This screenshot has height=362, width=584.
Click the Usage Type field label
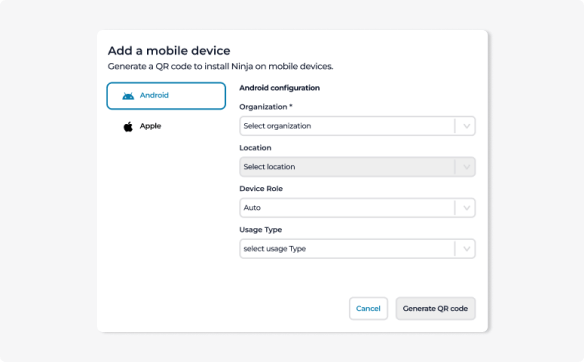260,230
